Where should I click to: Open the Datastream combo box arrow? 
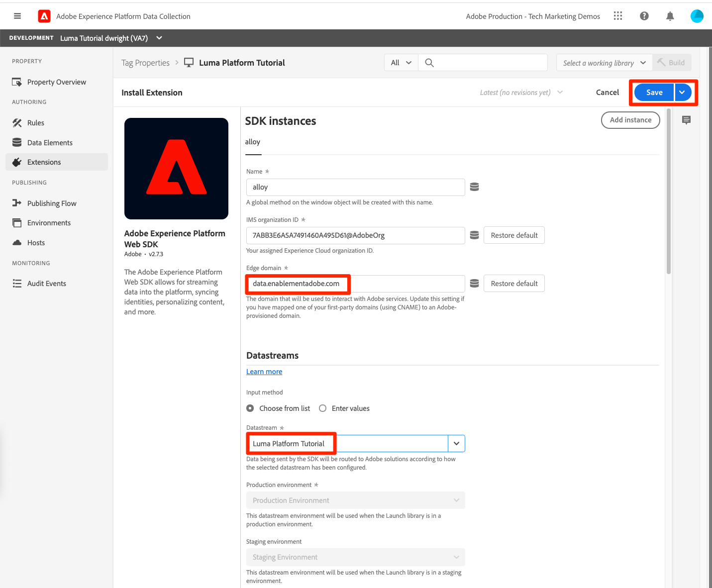[456, 444]
